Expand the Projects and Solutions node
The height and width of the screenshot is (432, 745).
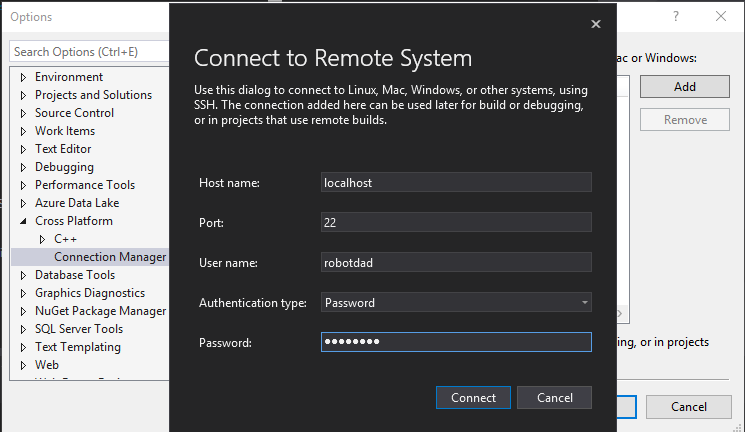point(24,95)
